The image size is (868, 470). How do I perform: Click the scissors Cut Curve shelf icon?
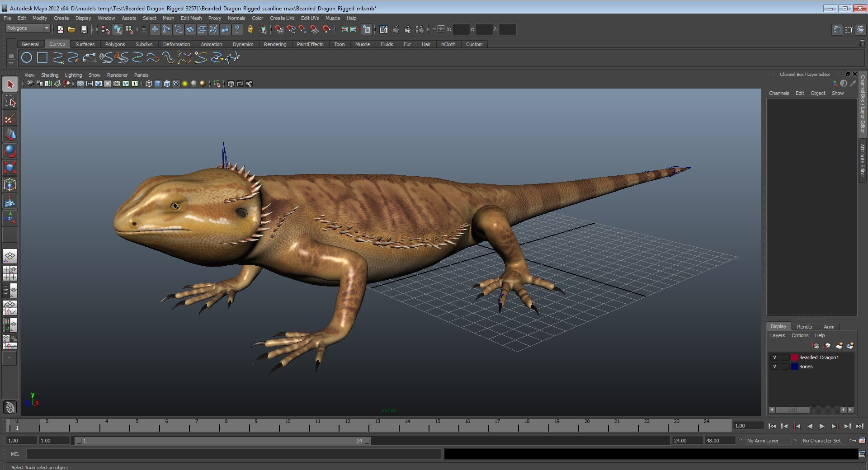(x=121, y=57)
